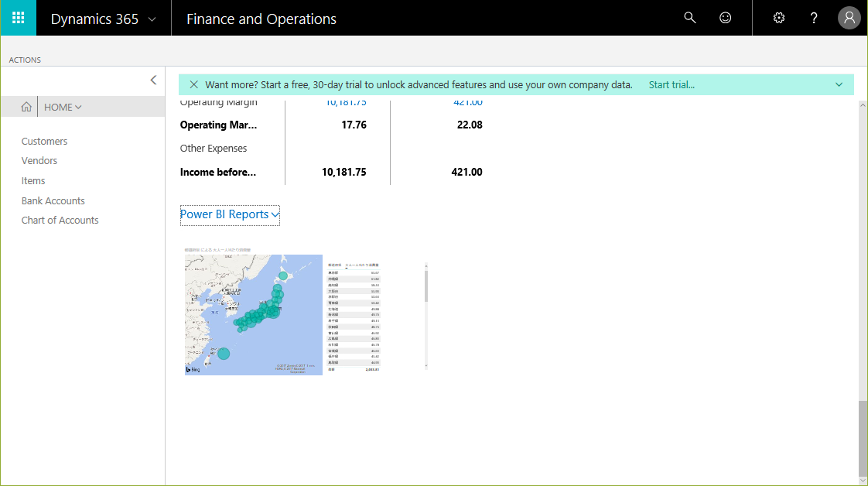Expand the Dynamics 365 dropdown
The image size is (868, 486).
[x=152, y=19]
